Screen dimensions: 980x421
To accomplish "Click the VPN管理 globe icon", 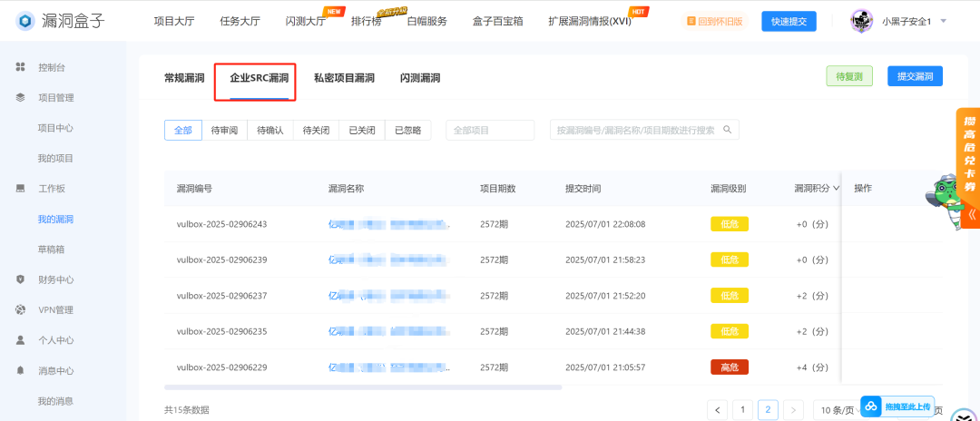I will coord(20,309).
